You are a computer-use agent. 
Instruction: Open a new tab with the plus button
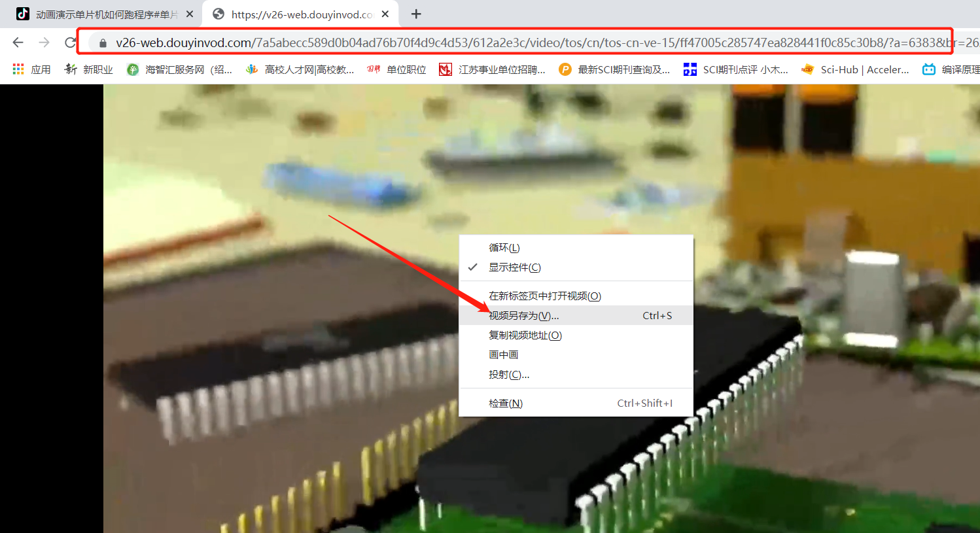pos(416,14)
